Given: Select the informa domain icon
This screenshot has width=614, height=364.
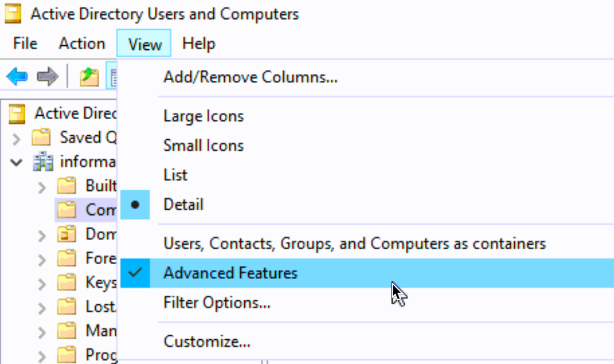Looking at the screenshot, I should [x=43, y=161].
